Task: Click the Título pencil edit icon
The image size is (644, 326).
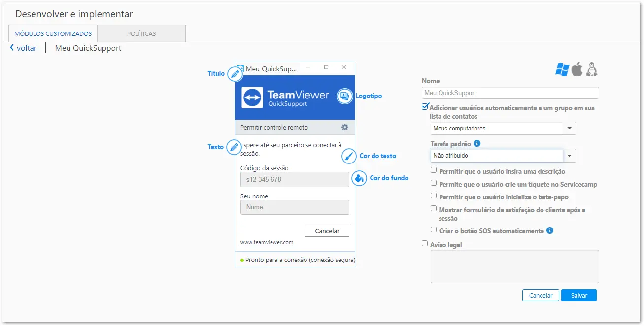Action: click(235, 74)
